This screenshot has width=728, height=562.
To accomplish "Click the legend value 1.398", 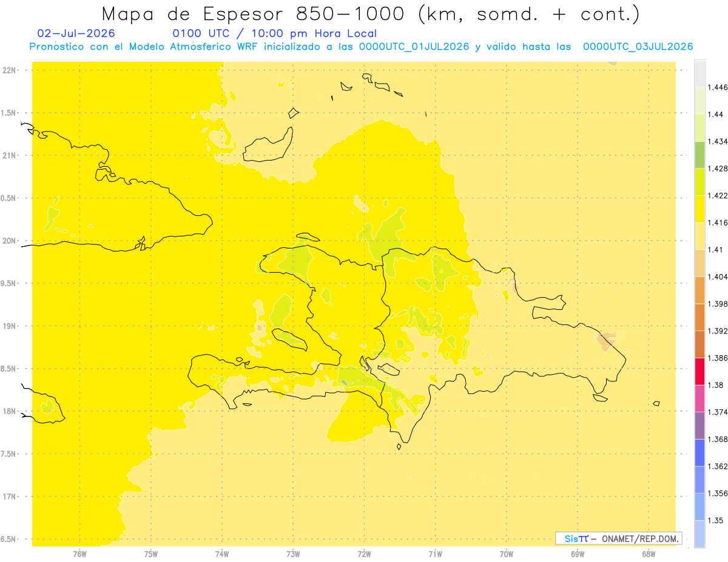I will [x=719, y=304].
